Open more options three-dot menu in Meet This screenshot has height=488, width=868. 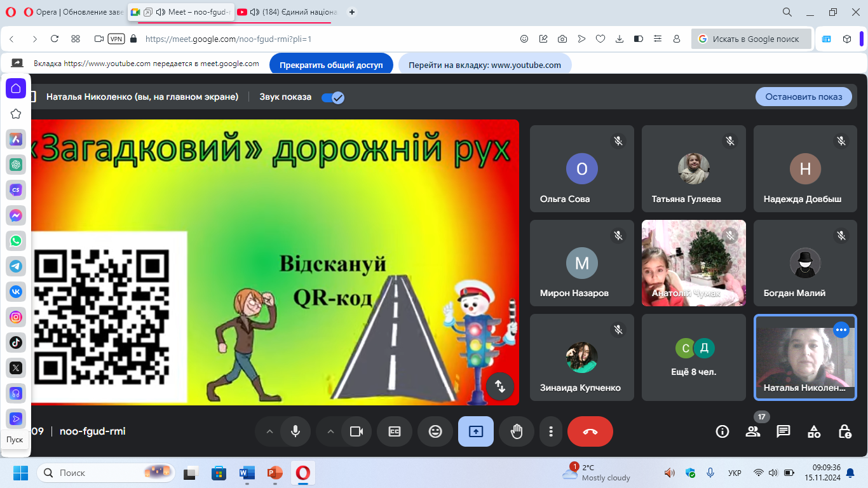[551, 431]
